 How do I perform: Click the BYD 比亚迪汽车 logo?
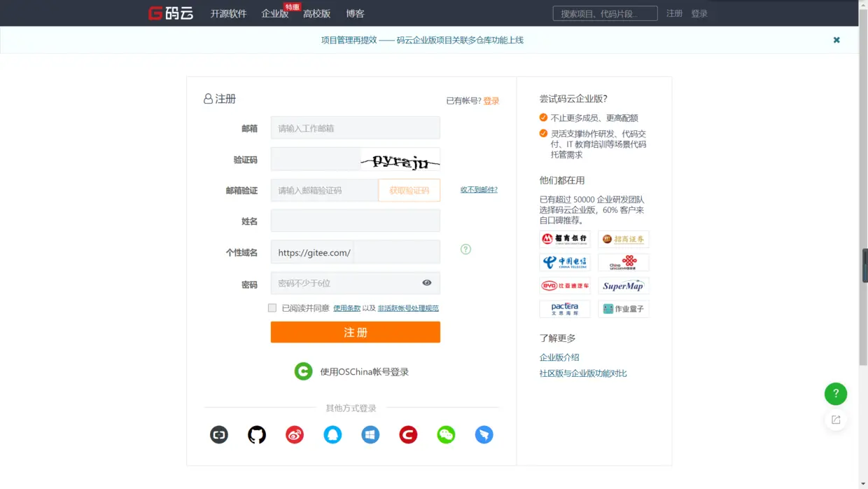(x=565, y=286)
